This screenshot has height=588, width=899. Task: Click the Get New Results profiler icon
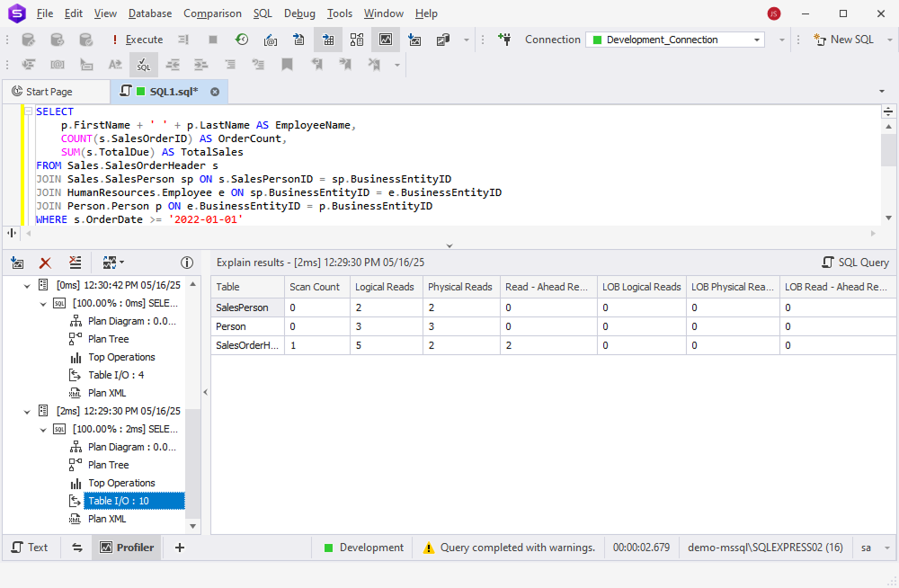tap(18, 262)
